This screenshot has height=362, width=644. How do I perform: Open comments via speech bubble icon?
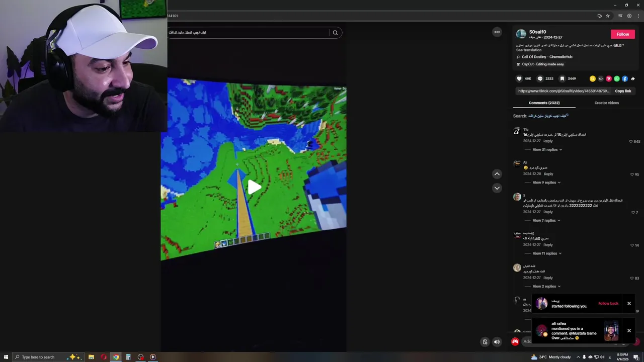click(x=540, y=79)
